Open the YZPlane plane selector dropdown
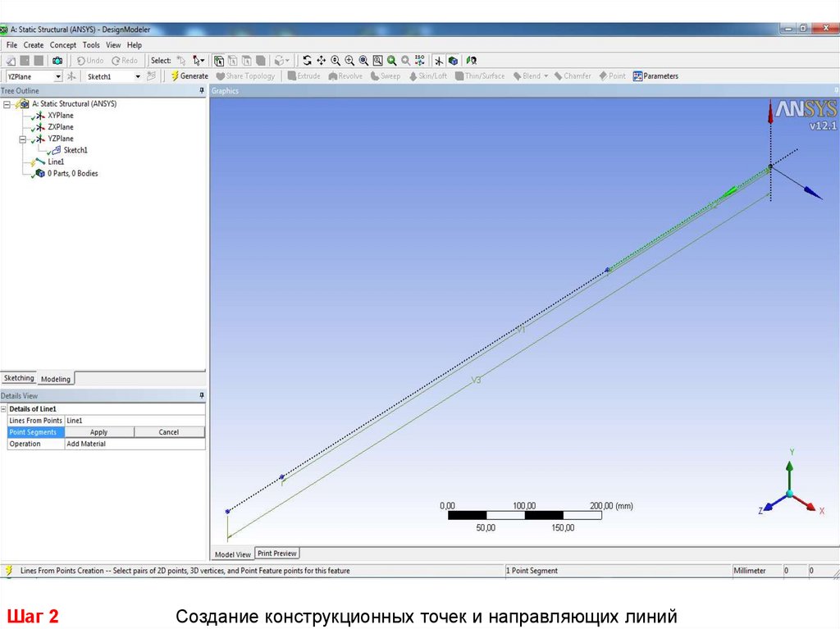The width and height of the screenshot is (840, 629). tap(58, 76)
